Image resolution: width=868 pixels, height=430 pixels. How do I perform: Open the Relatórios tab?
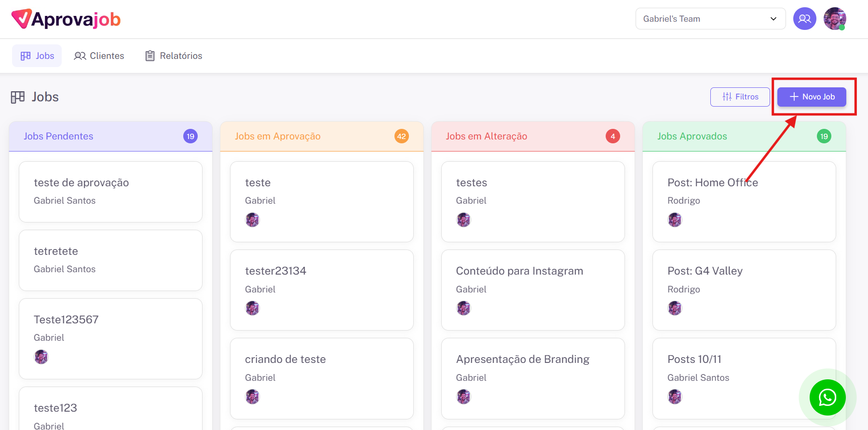tap(174, 56)
